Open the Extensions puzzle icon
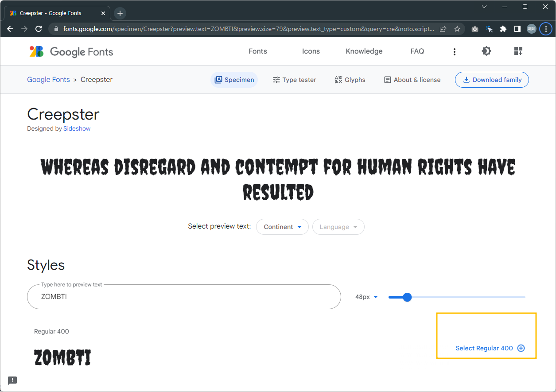Image resolution: width=556 pixels, height=392 pixels. pos(503,29)
